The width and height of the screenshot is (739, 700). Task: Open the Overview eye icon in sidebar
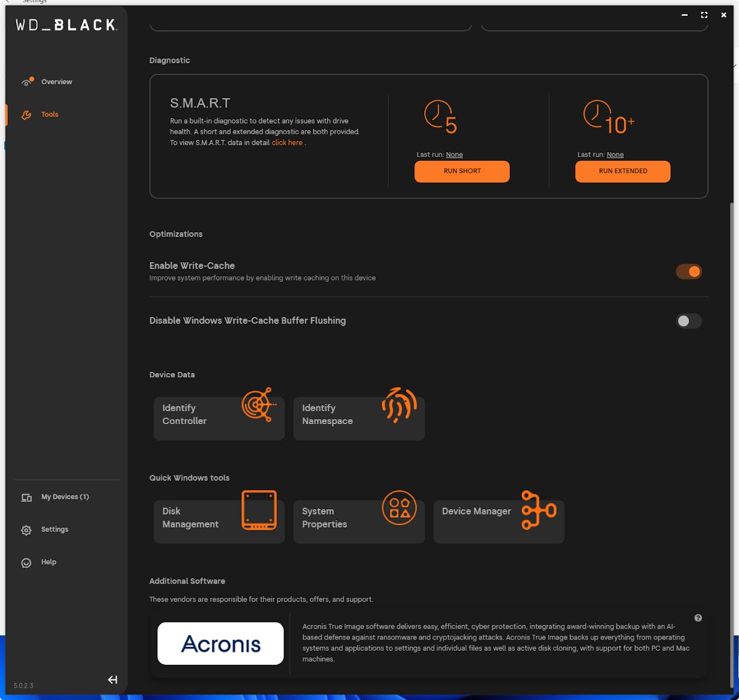coord(26,81)
